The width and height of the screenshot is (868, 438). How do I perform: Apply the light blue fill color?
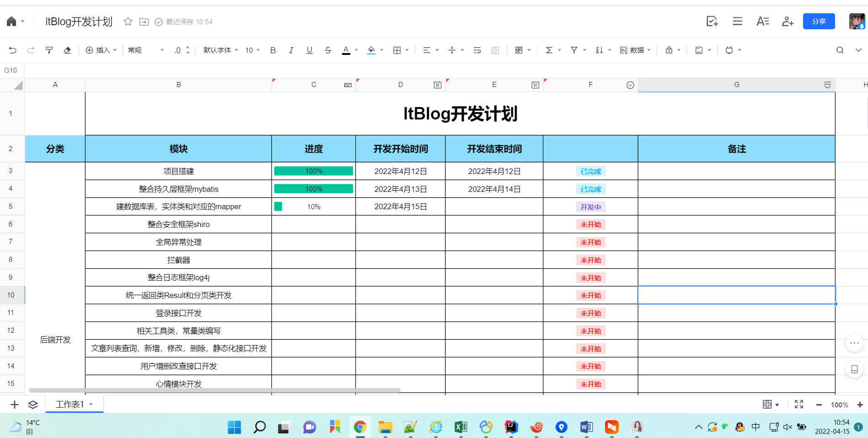(371, 50)
